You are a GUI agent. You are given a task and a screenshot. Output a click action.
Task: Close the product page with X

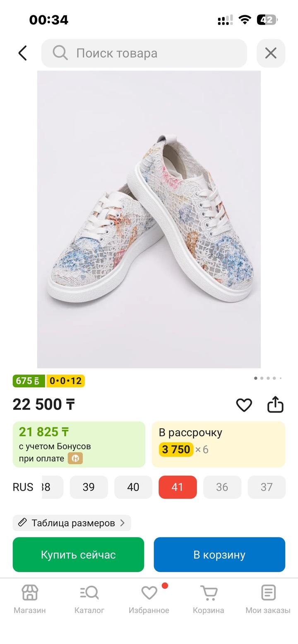click(271, 53)
